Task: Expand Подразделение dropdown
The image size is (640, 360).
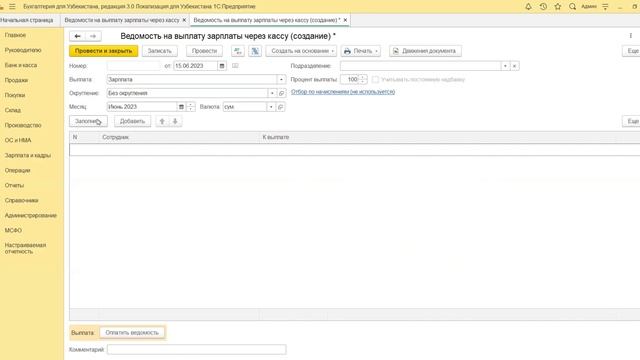Action: (505, 66)
